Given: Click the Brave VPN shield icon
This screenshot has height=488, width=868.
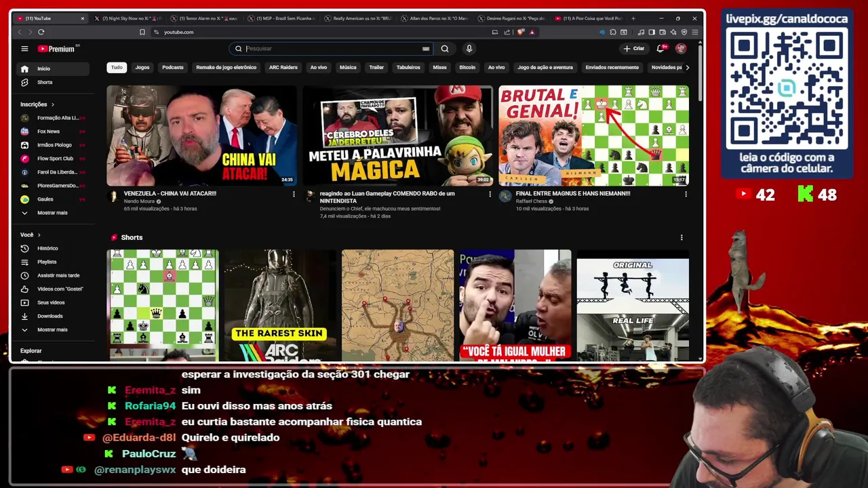Looking at the screenshot, I should pyautogui.click(x=684, y=32).
